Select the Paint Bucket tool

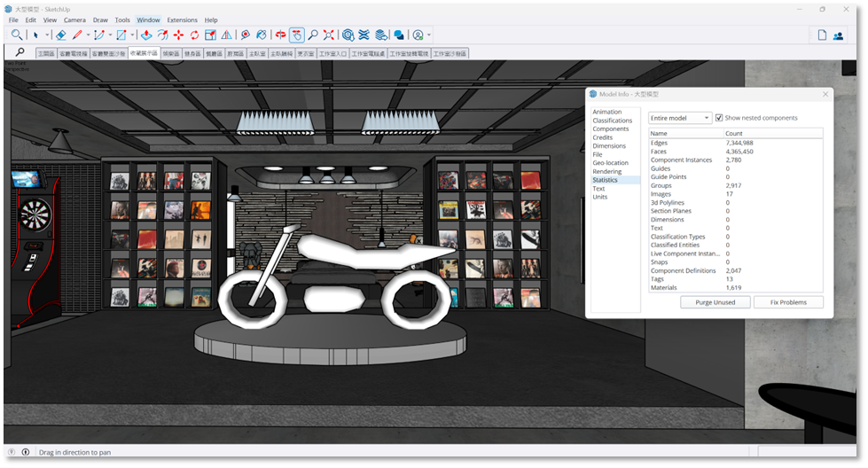[x=260, y=35]
